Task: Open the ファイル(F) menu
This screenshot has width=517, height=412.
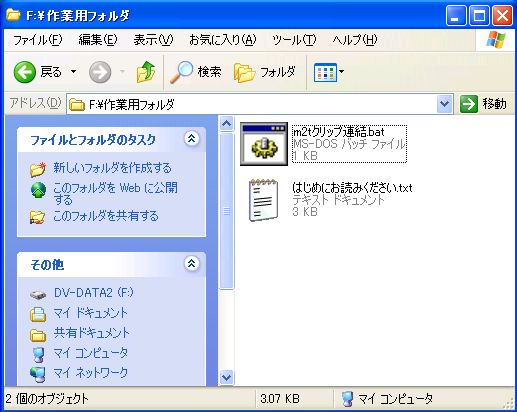Action: (x=37, y=40)
